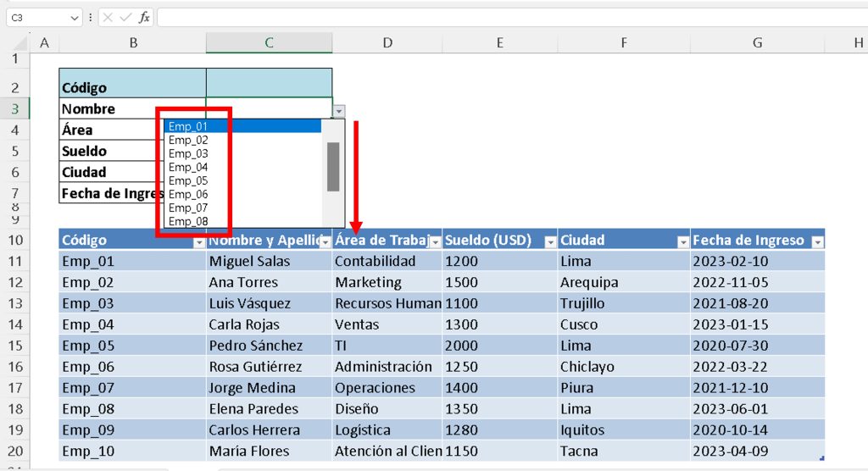Screen dimensions: 868x471
Task: Click the validation list arrow next to cell C3
Action: click(339, 110)
